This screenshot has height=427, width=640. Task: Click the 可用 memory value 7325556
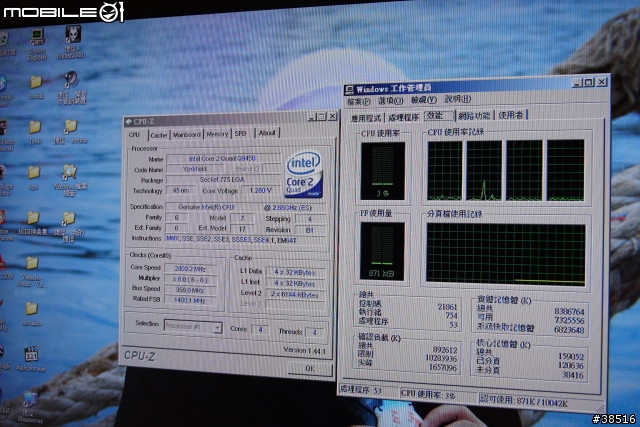(x=569, y=321)
